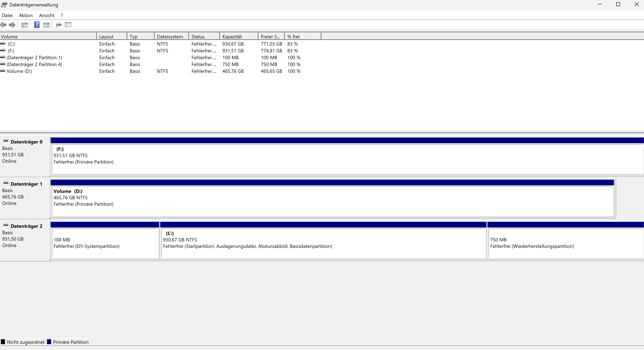Select the (F:) partition on Datenträger 0
The width and height of the screenshot is (644, 350).
click(347, 159)
